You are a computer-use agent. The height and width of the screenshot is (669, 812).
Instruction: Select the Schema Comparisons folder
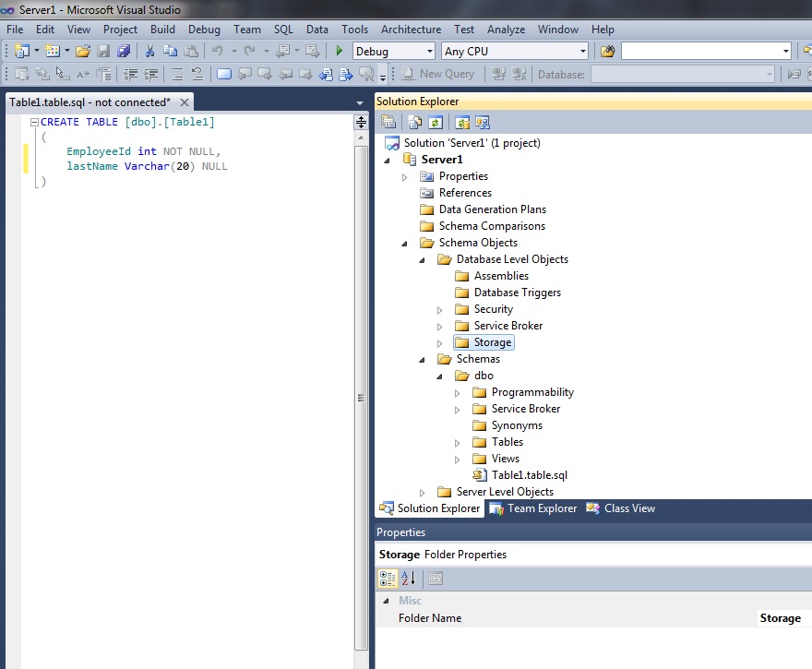coord(492,226)
